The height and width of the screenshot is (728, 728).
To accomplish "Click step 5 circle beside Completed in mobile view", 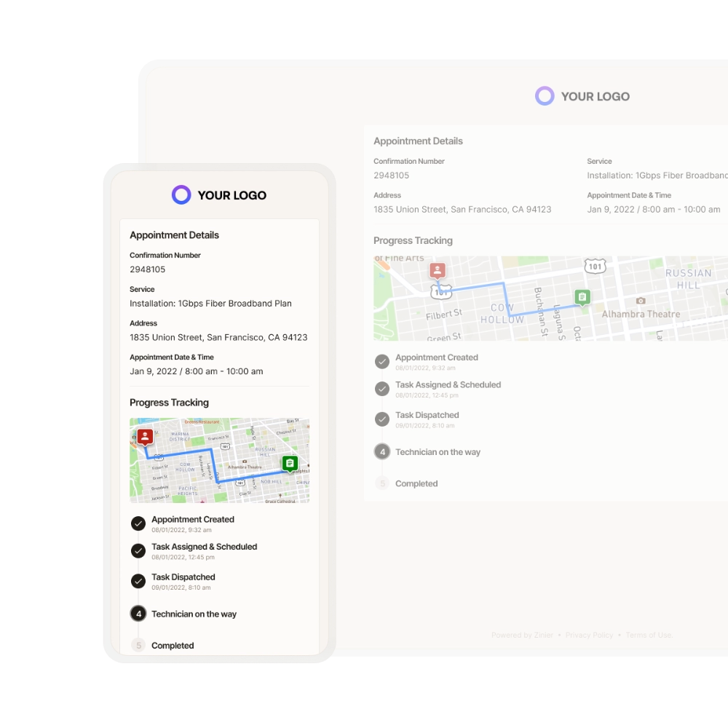I will point(138,645).
